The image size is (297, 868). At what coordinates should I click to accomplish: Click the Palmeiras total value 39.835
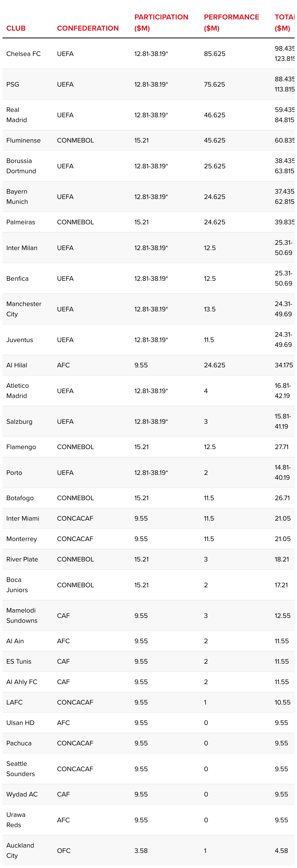[x=285, y=222]
